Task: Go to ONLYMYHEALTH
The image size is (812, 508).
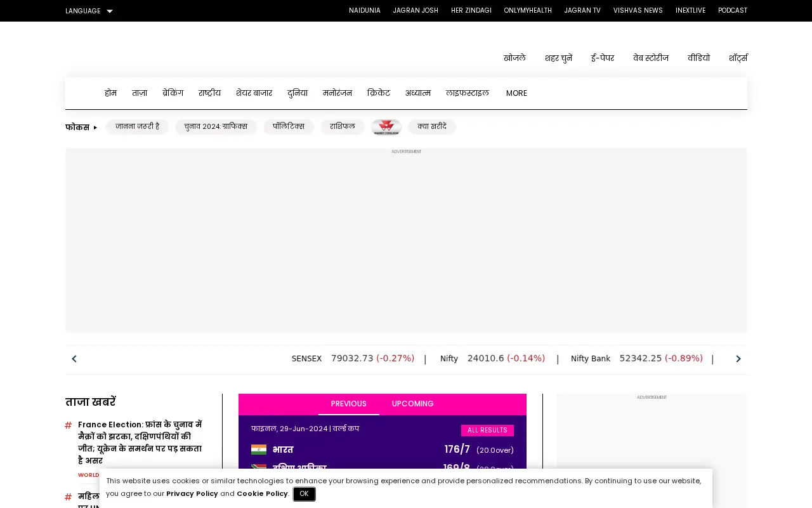Action: pos(528,11)
